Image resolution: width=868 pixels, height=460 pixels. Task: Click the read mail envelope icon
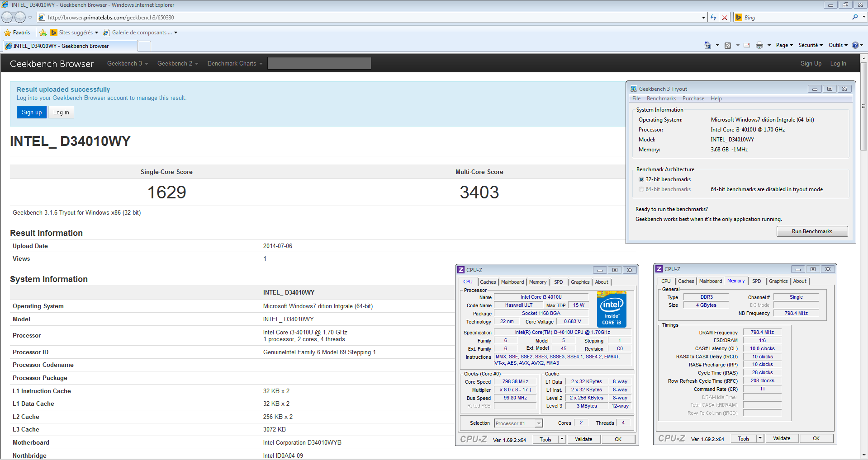747,45
